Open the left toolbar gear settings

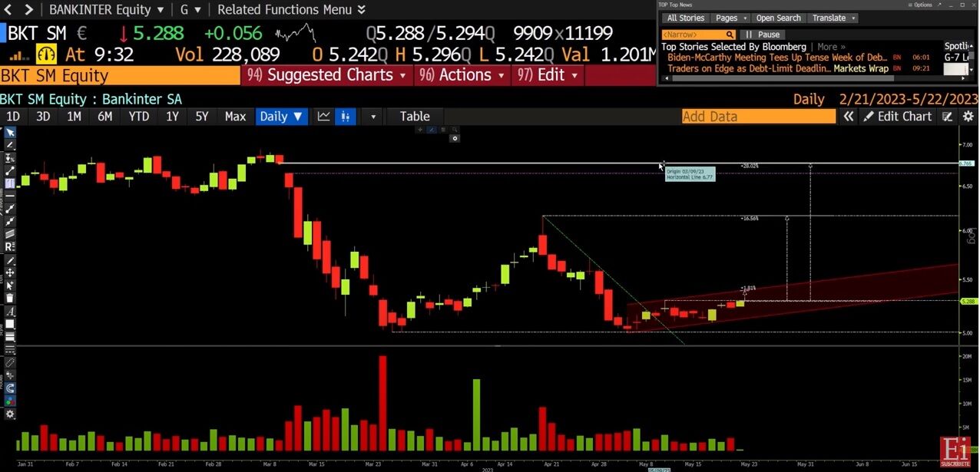click(11, 414)
